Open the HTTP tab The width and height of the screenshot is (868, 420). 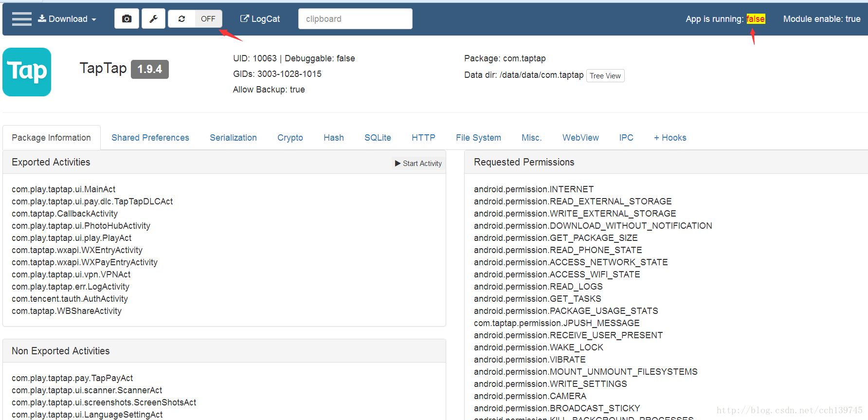423,138
